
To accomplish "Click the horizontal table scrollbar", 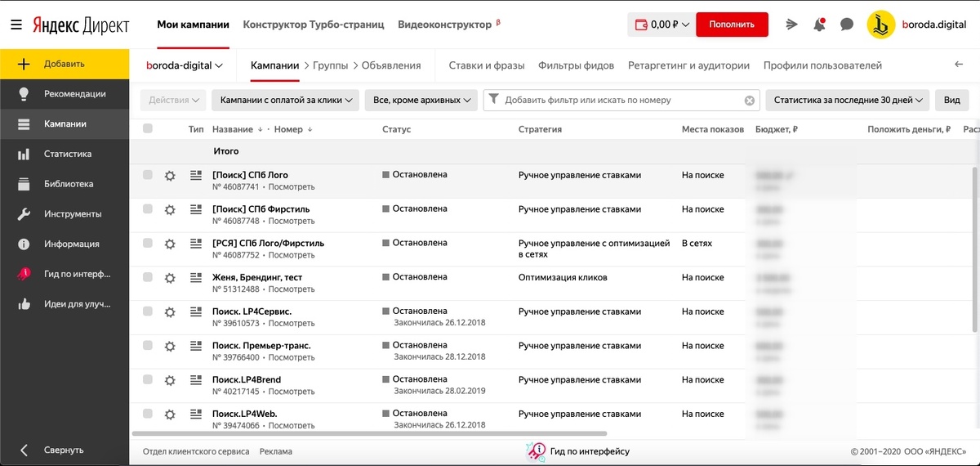I will point(369,433).
